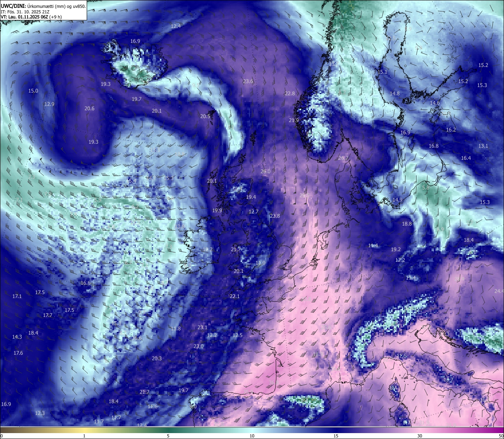Click the 19.4 value label
Viewport: 504px width, 439px height.
[251, 197]
